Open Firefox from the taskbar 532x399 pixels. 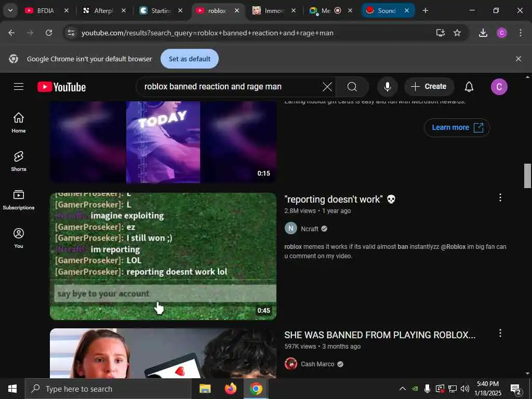coord(231,389)
